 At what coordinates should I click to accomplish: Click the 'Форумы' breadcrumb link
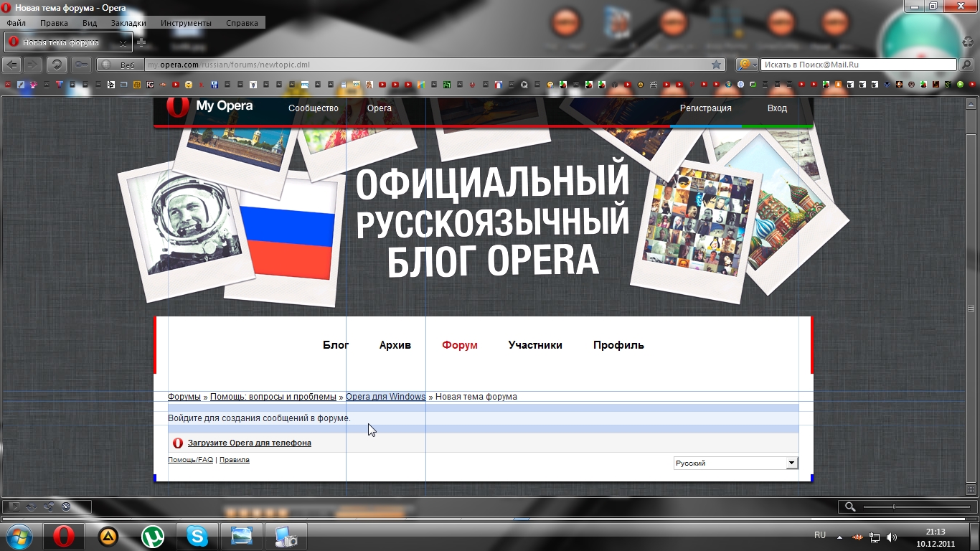click(184, 397)
